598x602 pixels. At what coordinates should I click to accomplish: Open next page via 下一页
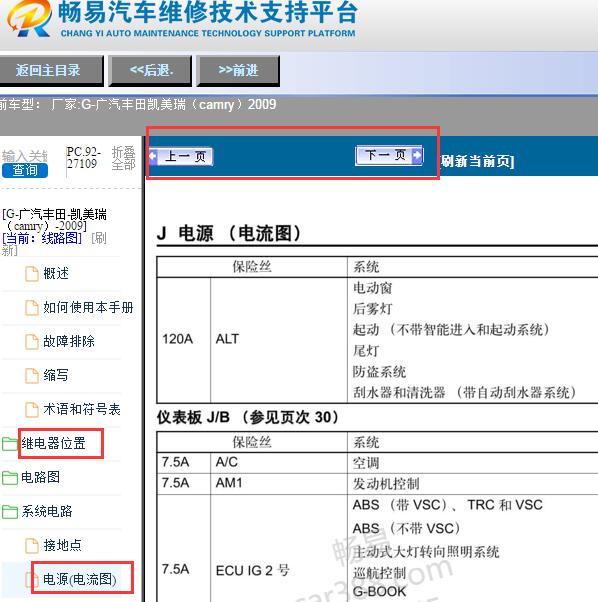point(389,155)
